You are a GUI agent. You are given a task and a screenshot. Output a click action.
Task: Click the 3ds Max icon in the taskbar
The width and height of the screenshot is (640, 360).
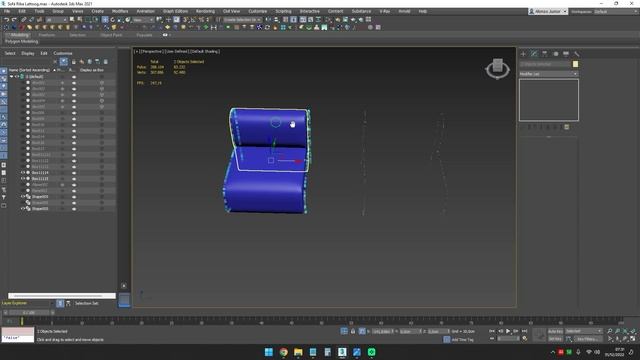[342, 352]
